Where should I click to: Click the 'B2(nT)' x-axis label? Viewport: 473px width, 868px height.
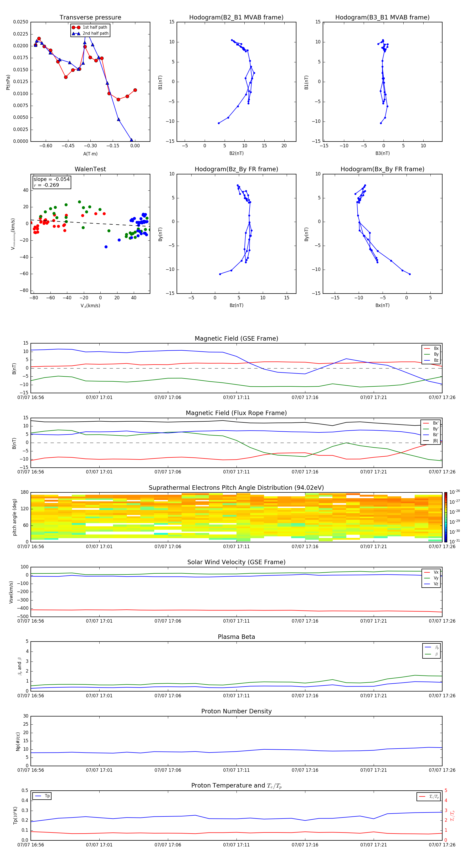pos(236,153)
